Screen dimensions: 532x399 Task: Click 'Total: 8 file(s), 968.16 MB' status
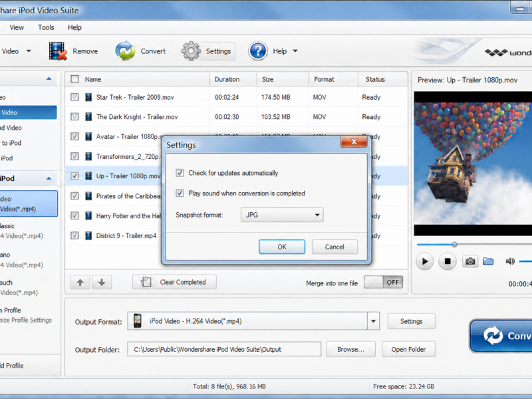229,386
